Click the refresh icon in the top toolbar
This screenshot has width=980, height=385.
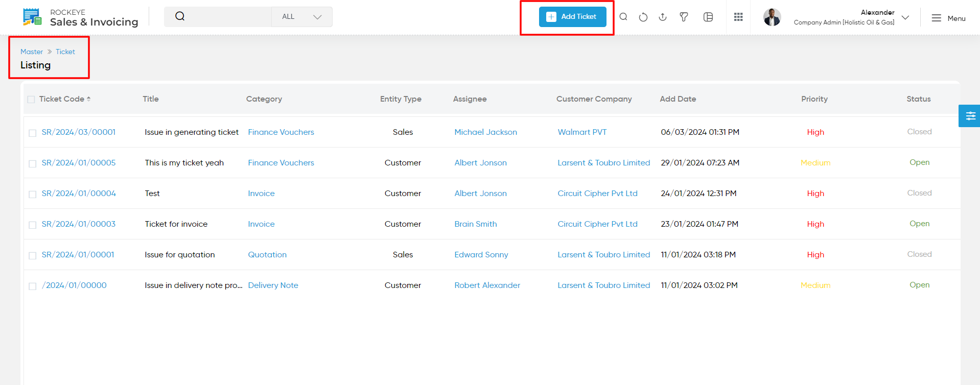click(643, 17)
